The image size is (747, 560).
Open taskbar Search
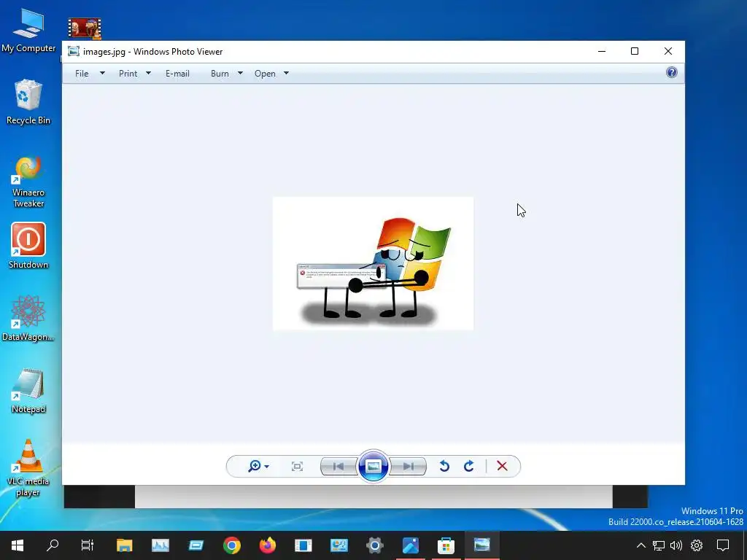[53, 545]
